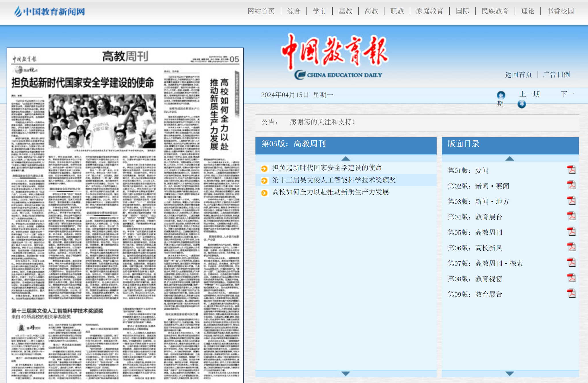Open article 第十三届吴文俊人工智能科学技术奖颁奖
This screenshot has width=588, height=383.
point(334,180)
